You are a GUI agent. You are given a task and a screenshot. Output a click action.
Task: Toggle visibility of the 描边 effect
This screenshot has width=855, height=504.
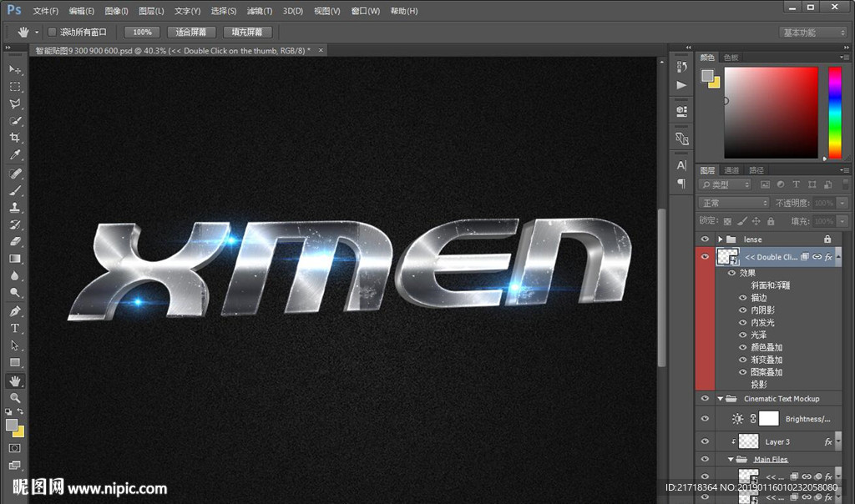click(x=743, y=298)
